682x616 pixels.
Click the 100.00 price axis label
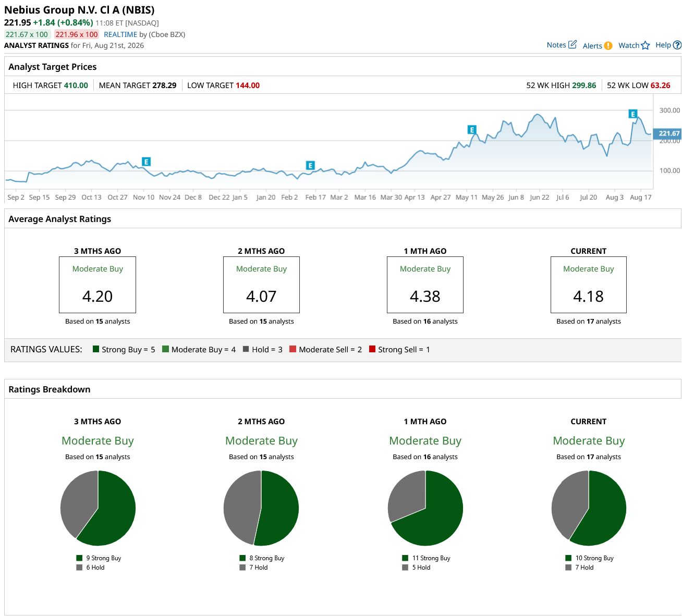(x=669, y=171)
